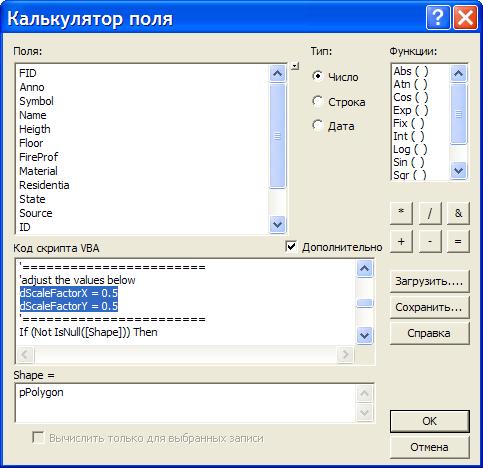483x468 pixels.
Task: Click fields list scroll down arrow
Action: click(277, 224)
